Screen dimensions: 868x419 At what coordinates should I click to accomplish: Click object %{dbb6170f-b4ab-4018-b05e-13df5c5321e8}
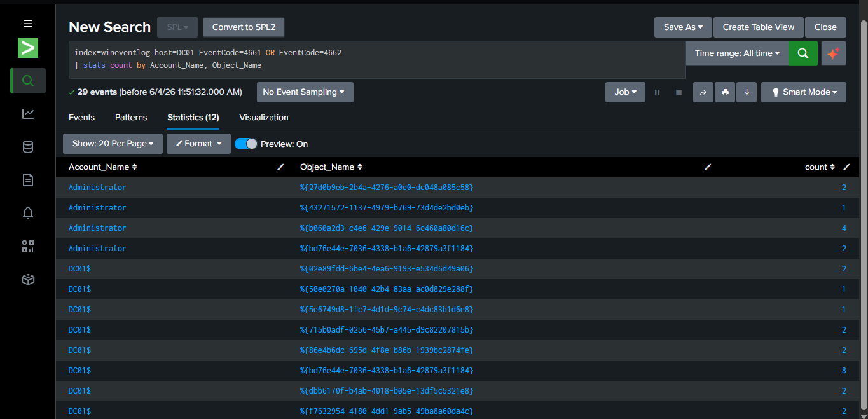coord(387,391)
